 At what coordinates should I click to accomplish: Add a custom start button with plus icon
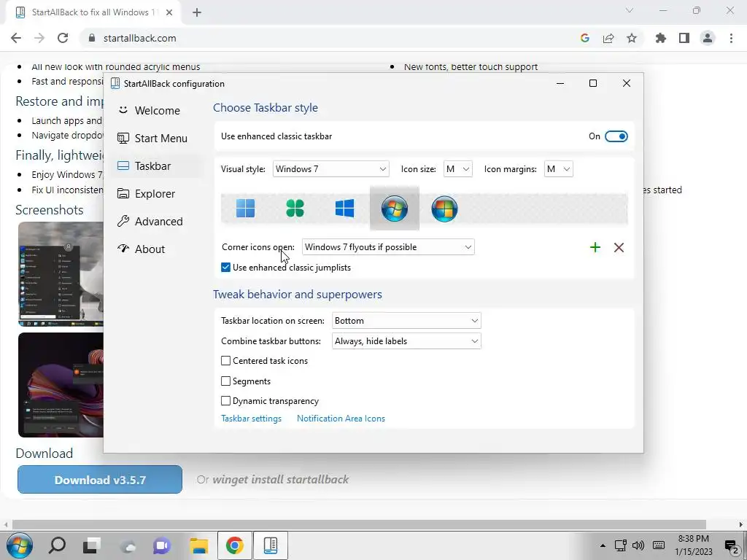pyautogui.click(x=595, y=247)
